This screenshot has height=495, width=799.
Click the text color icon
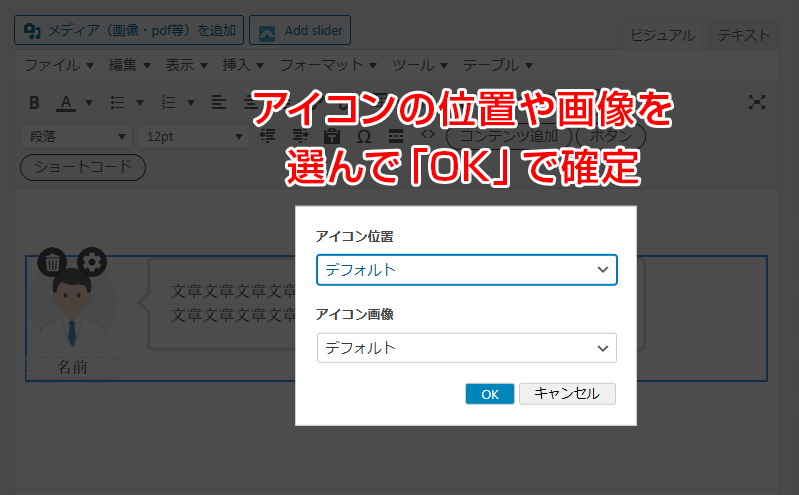point(66,102)
